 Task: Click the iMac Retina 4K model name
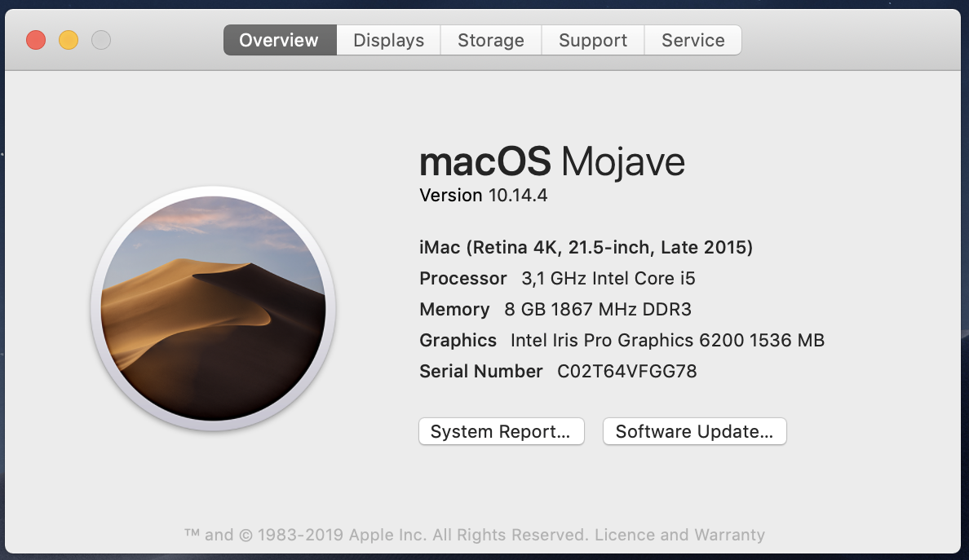pyautogui.click(x=586, y=248)
